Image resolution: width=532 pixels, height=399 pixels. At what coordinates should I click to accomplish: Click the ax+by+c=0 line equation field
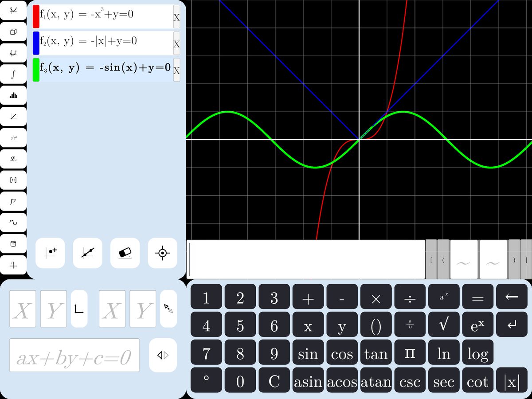(74, 355)
